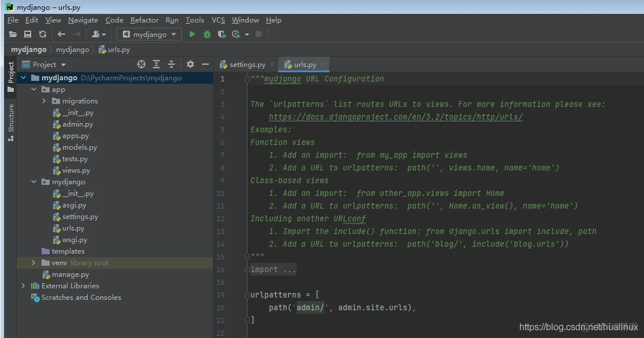Start debugging with the bug icon
The height and width of the screenshot is (338, 644).
tap(207, 35)
